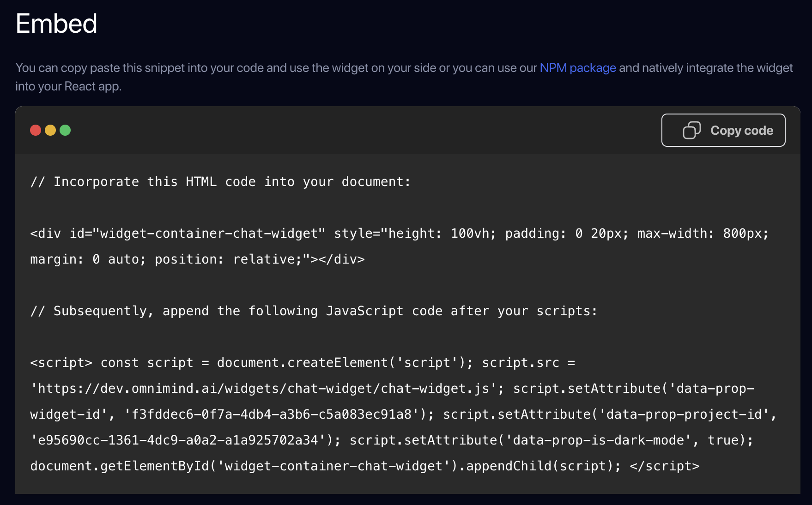This screenshot has width=812, height=505.
Task: Click the "Subsequently, append the following" comment
Action: click(314, 311)
